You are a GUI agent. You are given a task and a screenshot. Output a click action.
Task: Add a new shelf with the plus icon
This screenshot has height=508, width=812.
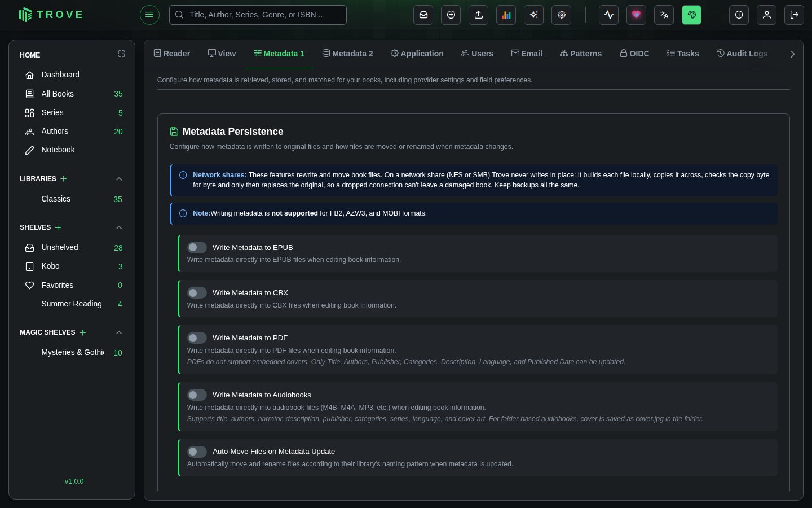tap(58, 227)
